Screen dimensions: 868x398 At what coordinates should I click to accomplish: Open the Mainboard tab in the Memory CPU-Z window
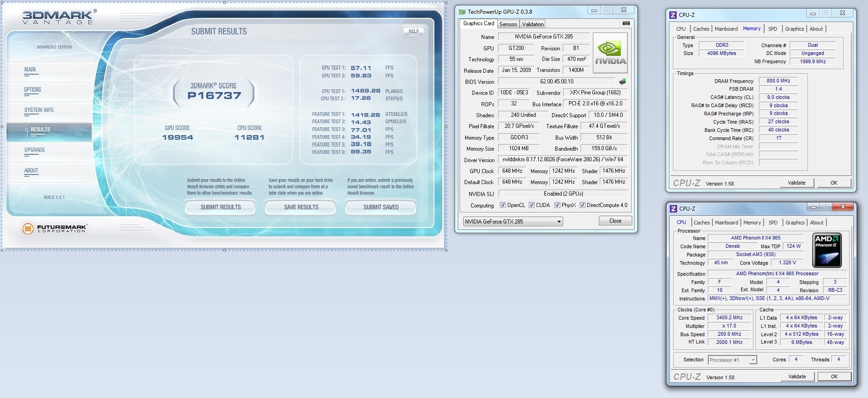(726, 29)
